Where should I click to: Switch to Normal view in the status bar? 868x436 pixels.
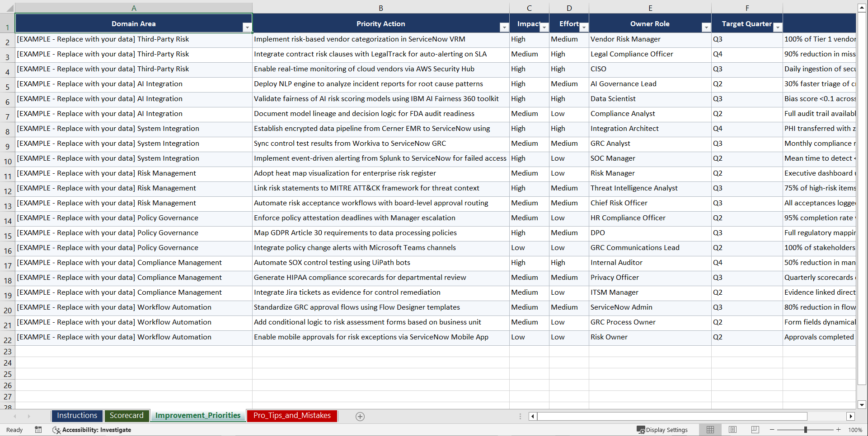710,430
